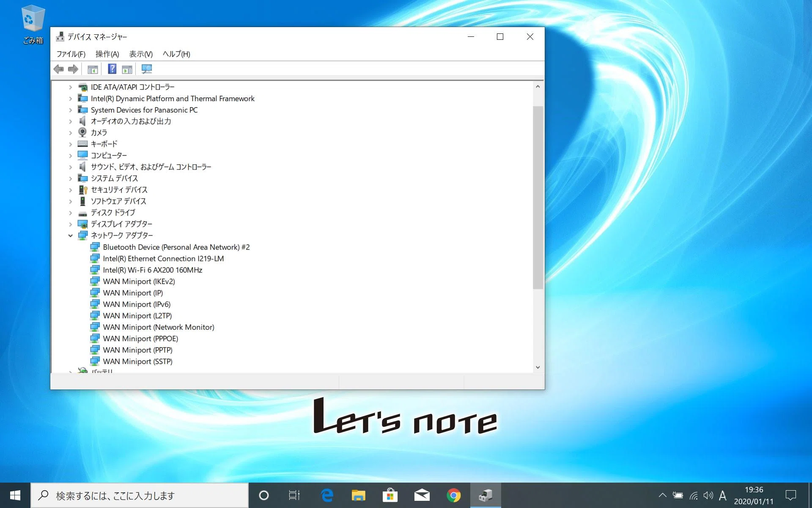
Task: Click the volume speaker tray icon
Action: point(708,495)
